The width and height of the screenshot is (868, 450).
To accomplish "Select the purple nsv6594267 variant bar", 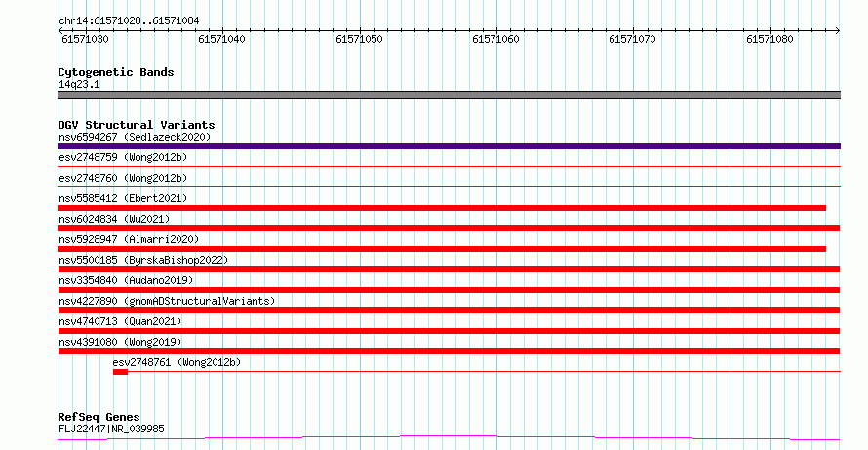I will click(x=449, y=146).
